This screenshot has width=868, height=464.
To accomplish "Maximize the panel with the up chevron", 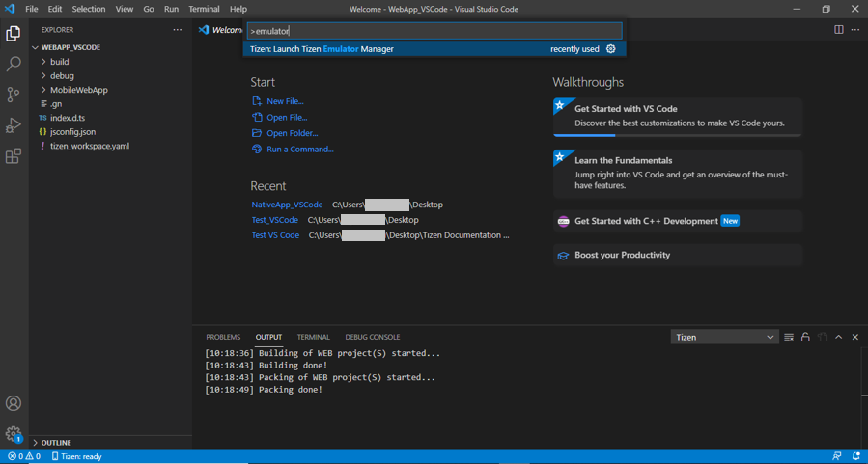I will coord(838,337).
